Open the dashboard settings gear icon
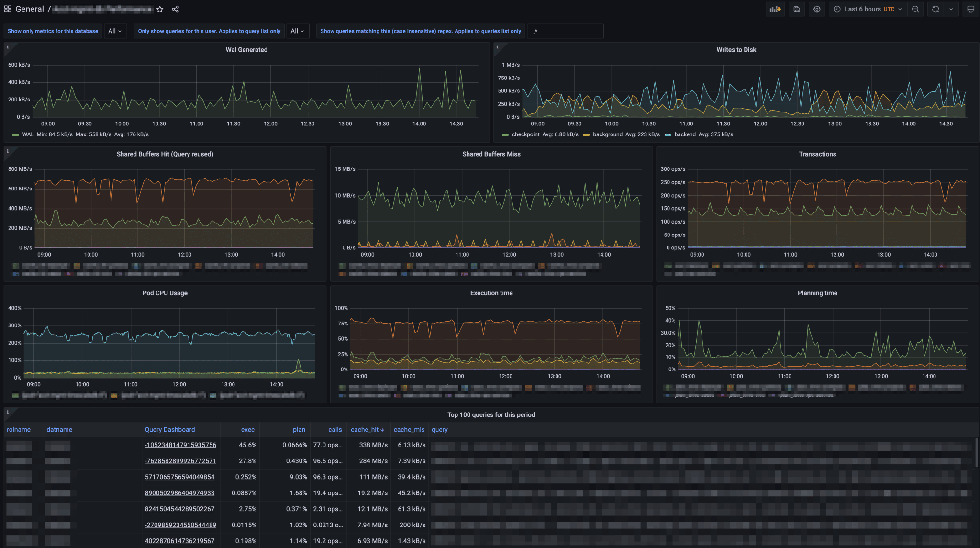This screenshot has width=980, height=548. [816, 9]
